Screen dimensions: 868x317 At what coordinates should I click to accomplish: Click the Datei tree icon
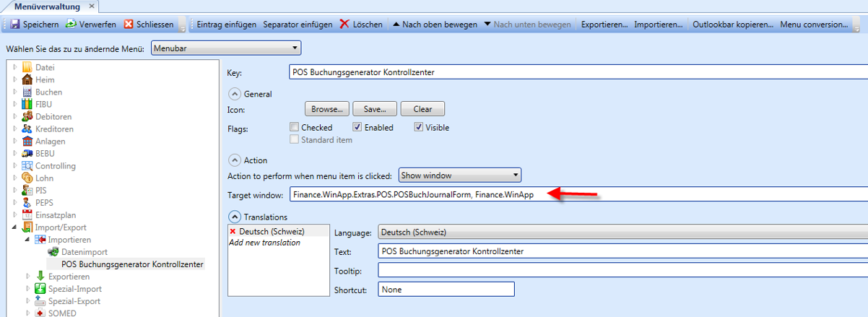coord(27,67)
